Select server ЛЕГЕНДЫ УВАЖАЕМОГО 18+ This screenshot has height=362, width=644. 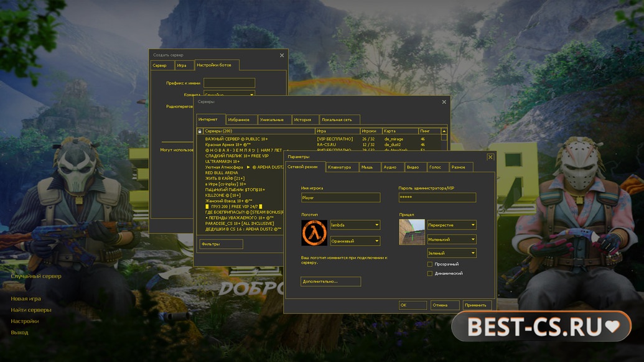(x=240, y=218)
